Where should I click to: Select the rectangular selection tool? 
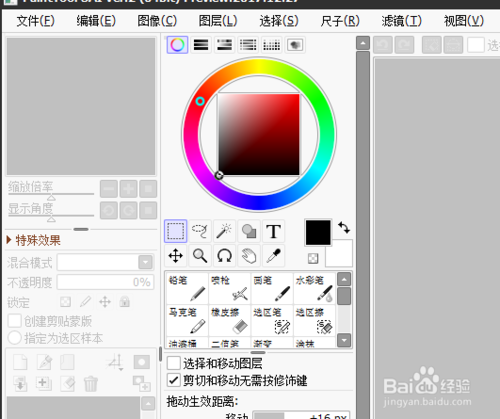(x=176, y=231)
